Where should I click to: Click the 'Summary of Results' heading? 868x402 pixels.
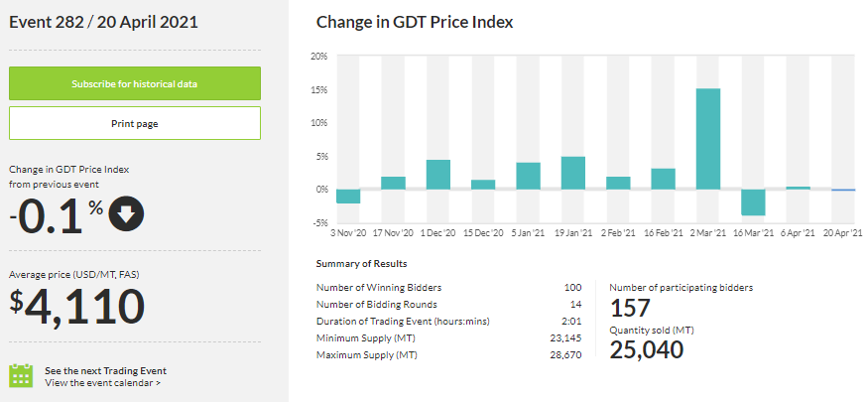tap(361, 264)
